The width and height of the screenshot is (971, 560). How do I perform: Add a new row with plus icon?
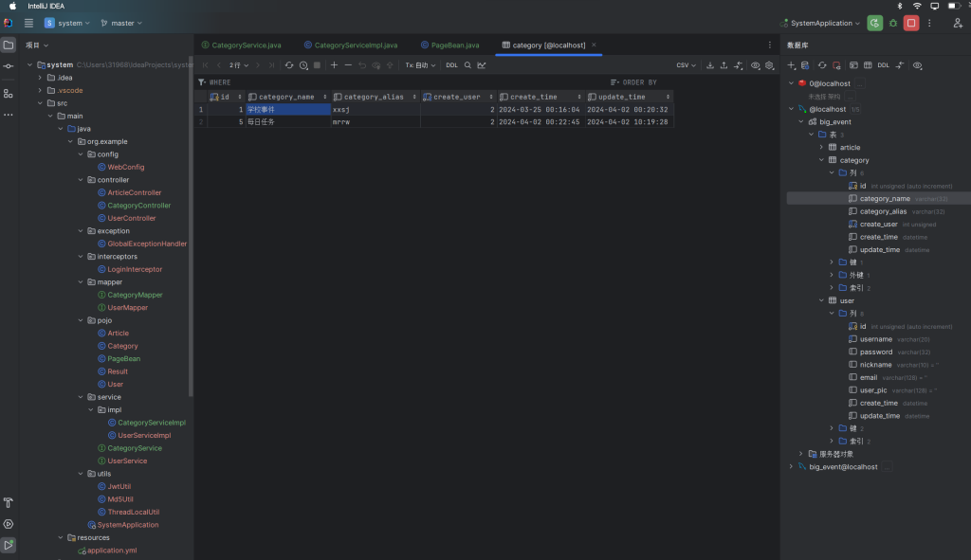click(x=334, y=65)
